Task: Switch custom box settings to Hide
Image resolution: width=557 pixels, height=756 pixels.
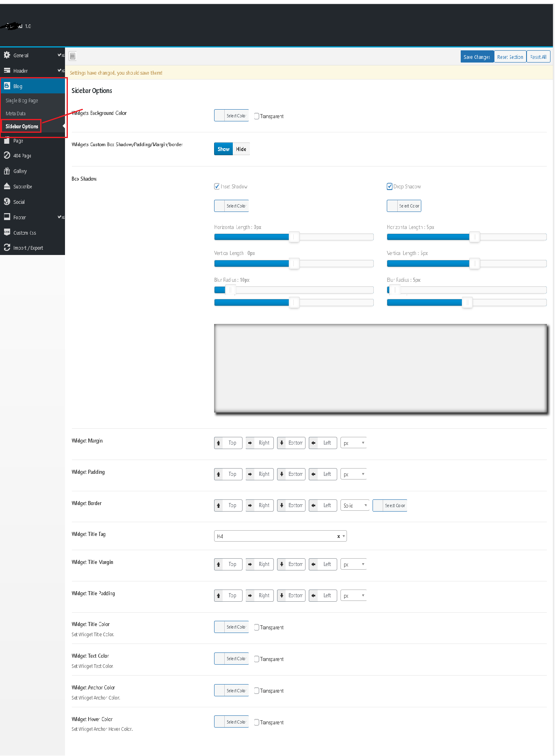Action: coord(241,149)
